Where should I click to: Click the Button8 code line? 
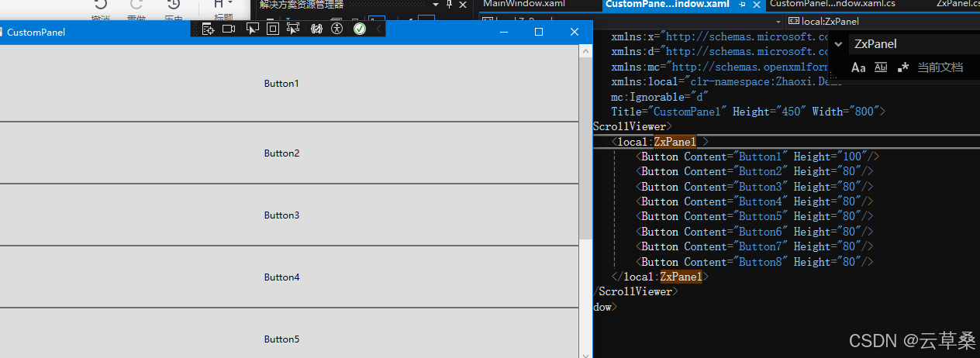click(x=755, y=262)
